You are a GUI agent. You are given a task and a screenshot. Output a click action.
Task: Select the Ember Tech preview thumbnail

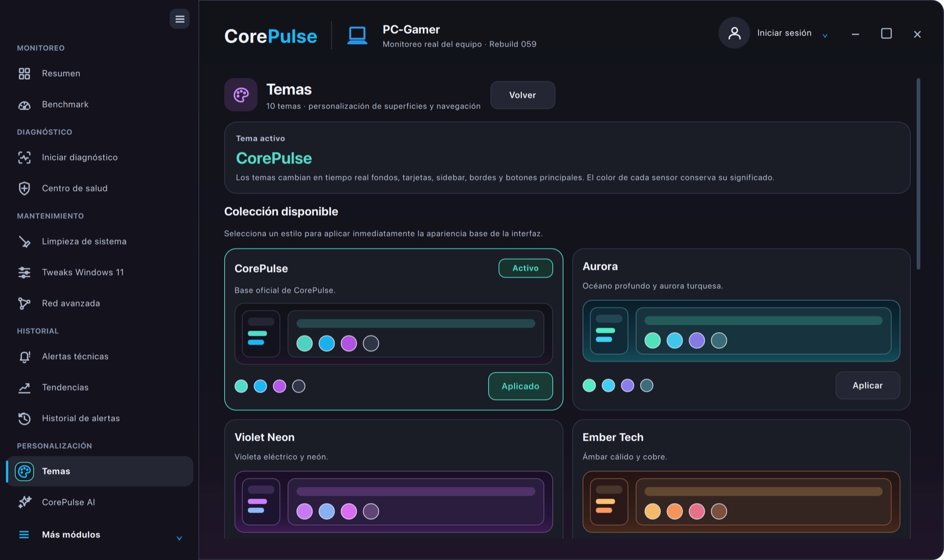pyautogui.click(x=741, y=502)
